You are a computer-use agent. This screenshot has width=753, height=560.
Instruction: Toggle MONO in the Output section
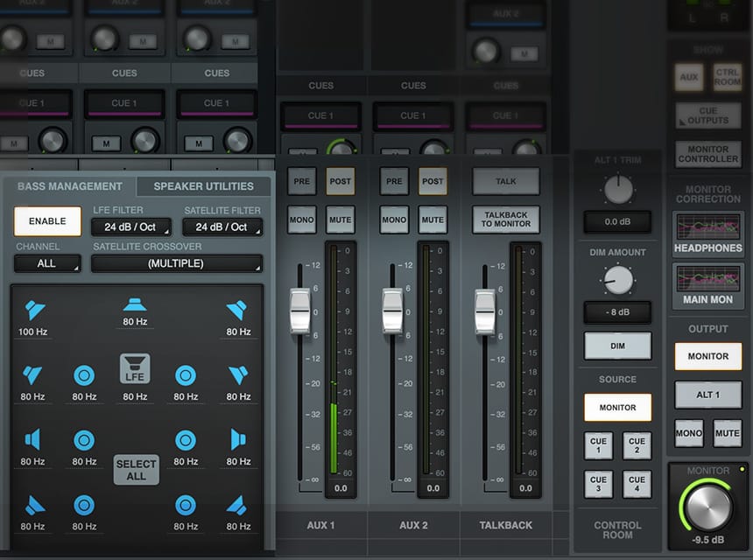click(x=689, y=433)
